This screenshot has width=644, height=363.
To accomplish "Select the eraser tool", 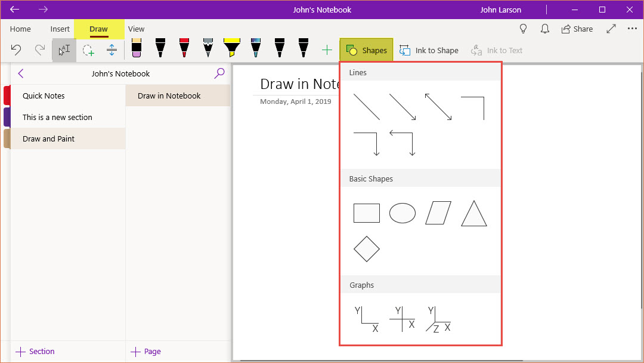I will (x=136, y=49).
